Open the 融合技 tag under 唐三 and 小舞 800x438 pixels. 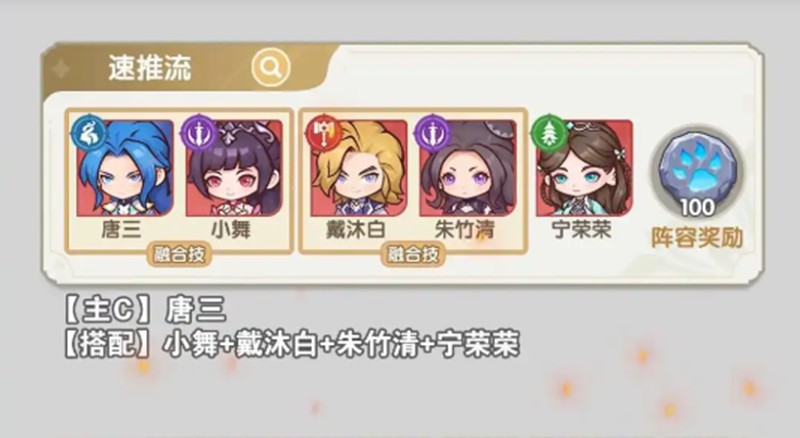coord(179,254)
